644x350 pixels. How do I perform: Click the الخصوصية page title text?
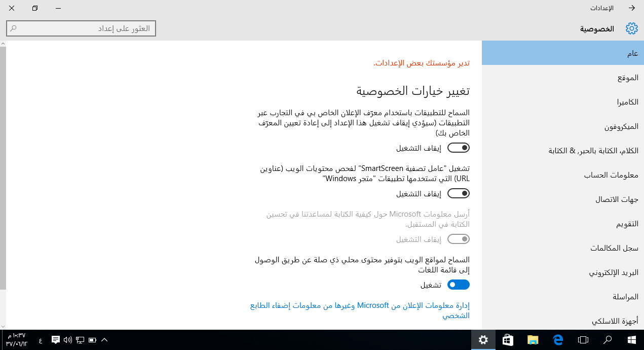597,29
